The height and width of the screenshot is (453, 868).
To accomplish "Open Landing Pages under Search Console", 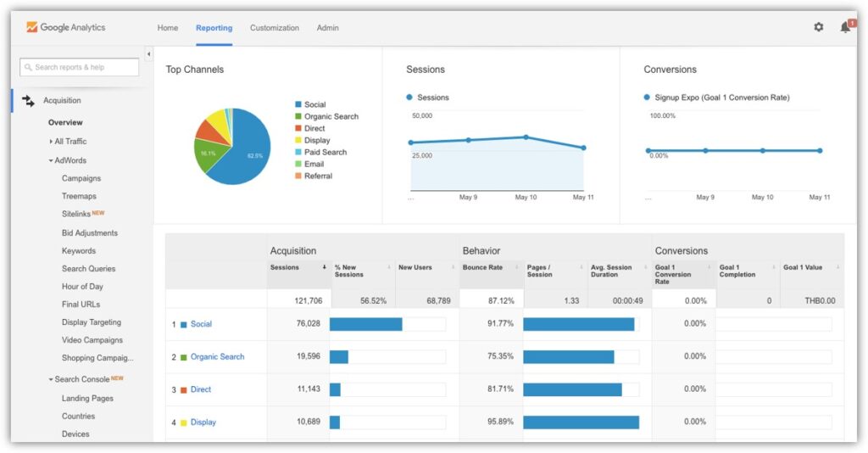I will 87,398.
